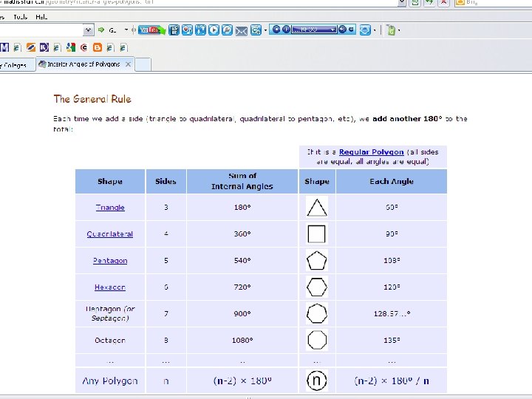Click the YouTube toolbar button
The width and height of the screenshot is (532, 399).
click(151, 30)
